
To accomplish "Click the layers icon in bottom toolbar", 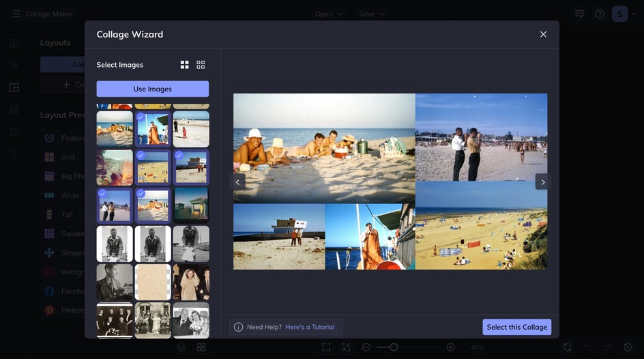I will point(181,347).
